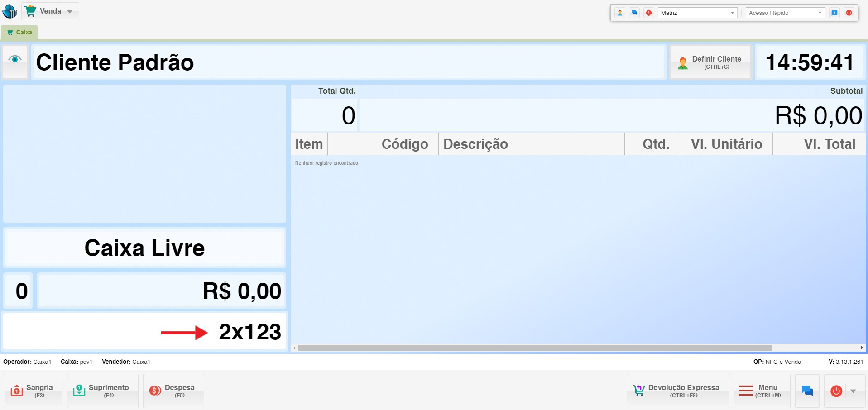
Task: Open the Matriz branch dropdown
Action: pos(697,13)
